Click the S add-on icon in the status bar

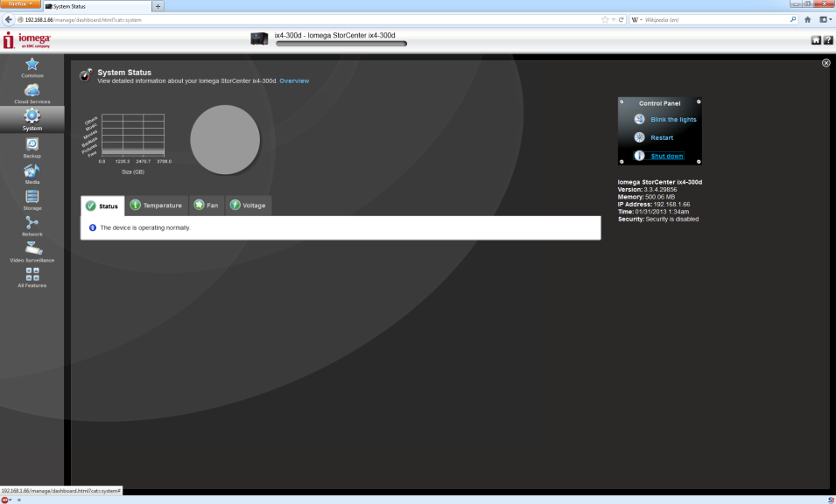click(831, 500)
